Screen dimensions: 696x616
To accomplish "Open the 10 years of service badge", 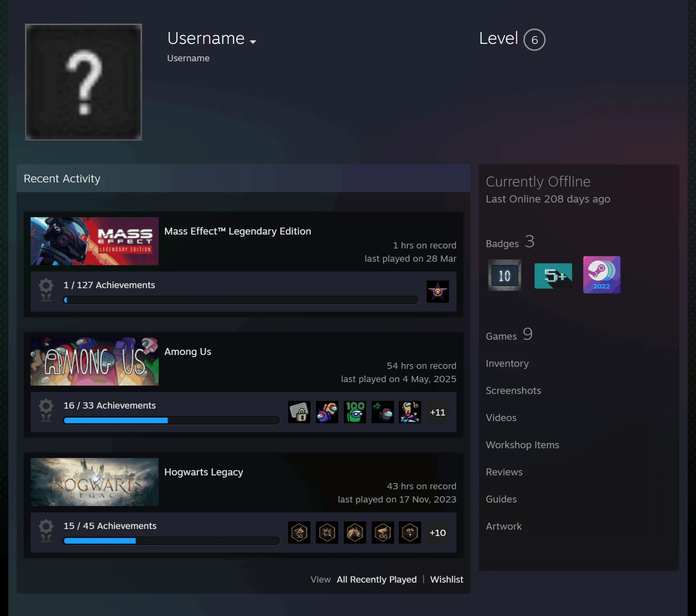I will point(505,275).
